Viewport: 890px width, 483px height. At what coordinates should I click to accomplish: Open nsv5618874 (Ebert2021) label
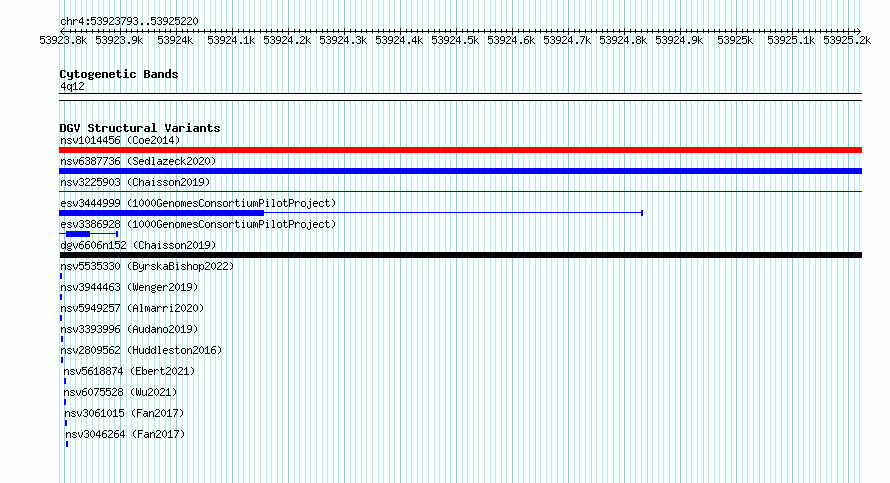pyautogui.click(x=129, y=371)
